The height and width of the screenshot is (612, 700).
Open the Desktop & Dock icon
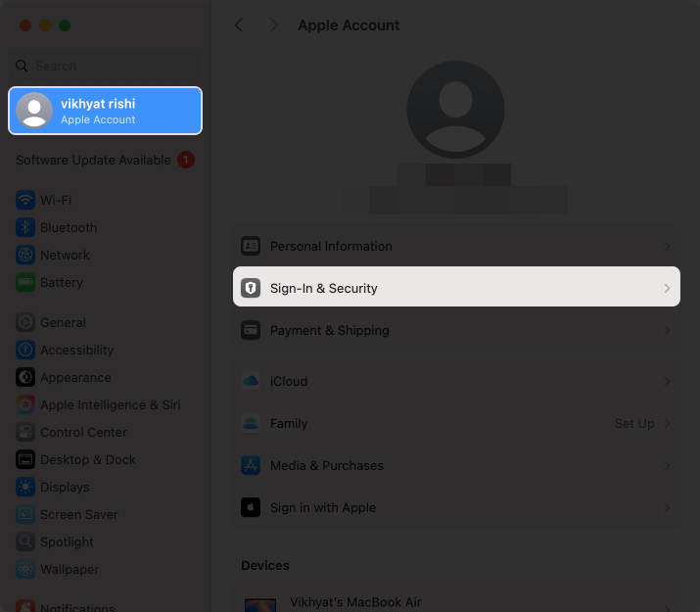click(x=25, y=459)
